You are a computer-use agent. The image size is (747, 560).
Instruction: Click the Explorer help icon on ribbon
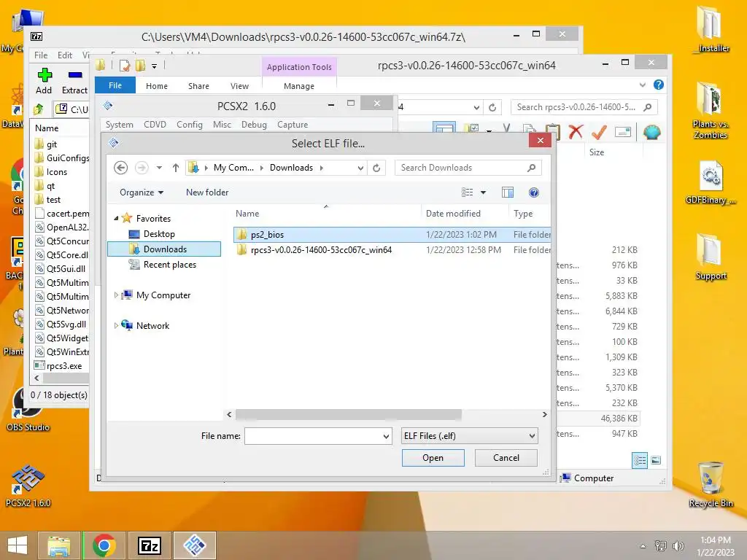[659, 85]
